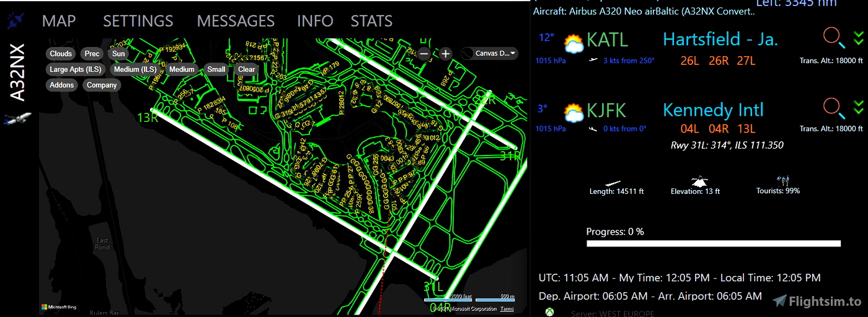Viewport: 868px width, 317px height.
Task: Click the elevation mountain icon
Action: (x=699, y=181)
